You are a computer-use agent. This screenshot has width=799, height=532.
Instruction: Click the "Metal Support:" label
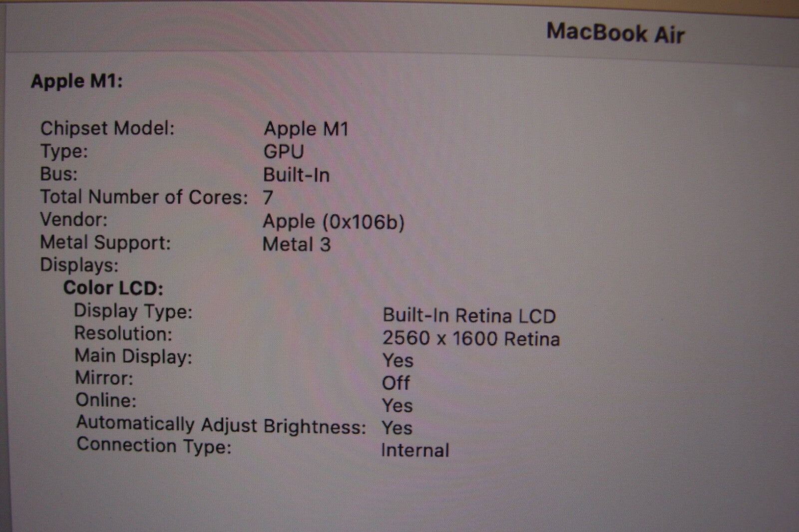[105, 243]
